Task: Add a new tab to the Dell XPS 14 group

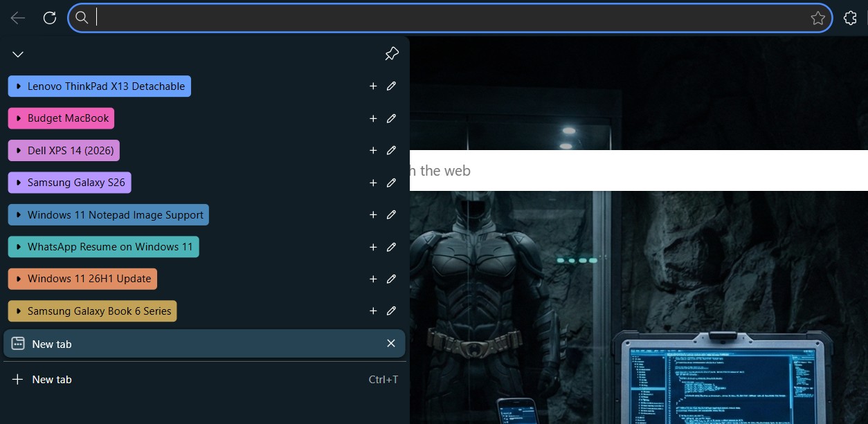Action: (x=373, y=150)
